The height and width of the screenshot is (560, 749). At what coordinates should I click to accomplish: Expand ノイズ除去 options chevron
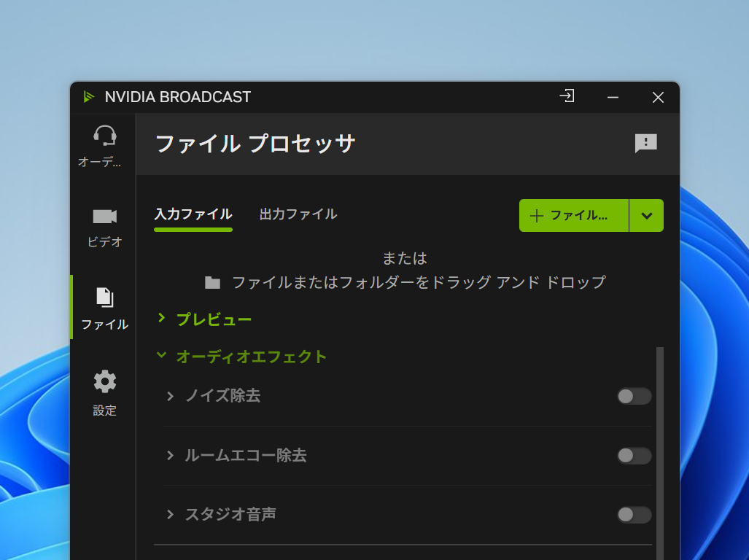[170, 396]
